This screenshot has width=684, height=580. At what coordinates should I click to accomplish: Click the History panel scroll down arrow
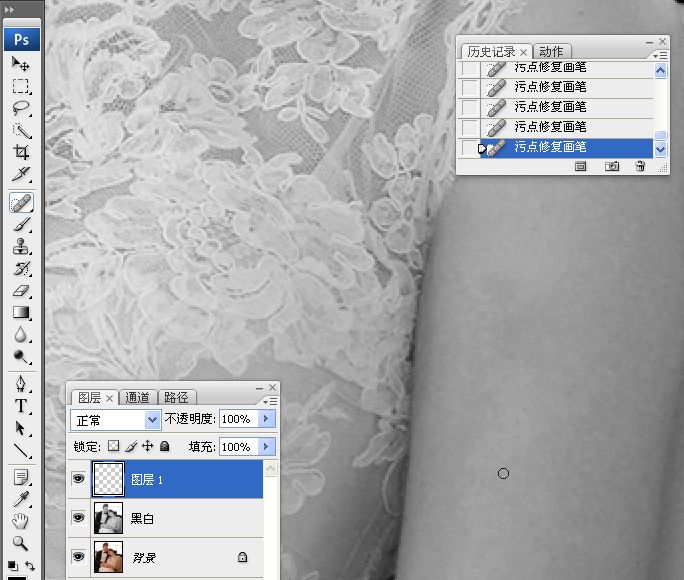(660, 150)
